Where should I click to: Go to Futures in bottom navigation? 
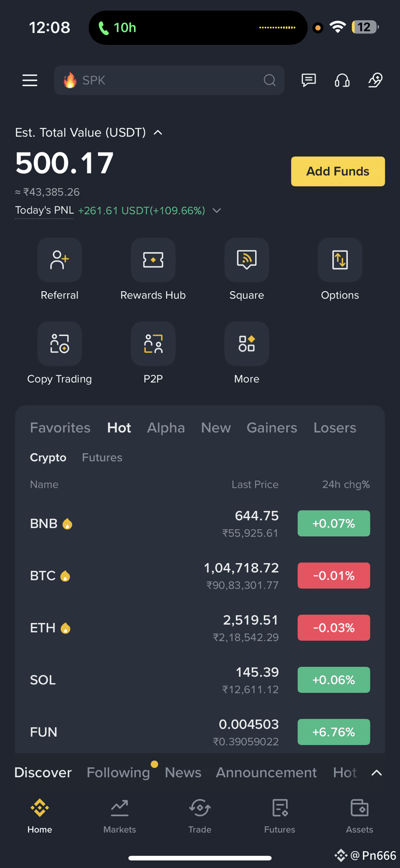(x=280, y=816)
